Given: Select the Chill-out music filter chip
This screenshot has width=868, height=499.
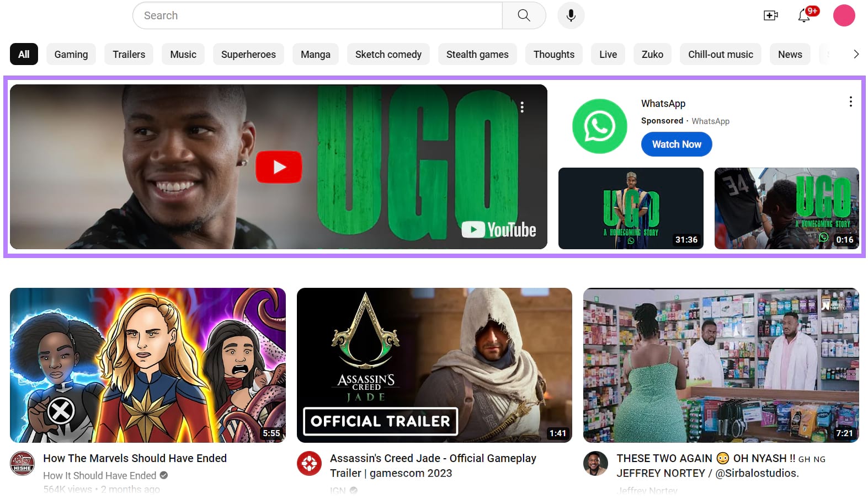Looking at the screenshot, I should [721, 54].
